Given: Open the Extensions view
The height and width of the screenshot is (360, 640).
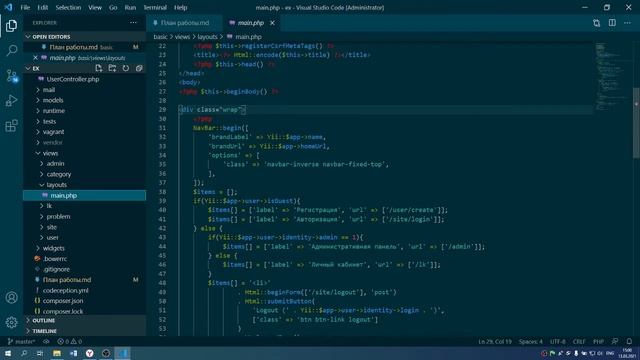Looking at the screenshot, I should point(11,126).
